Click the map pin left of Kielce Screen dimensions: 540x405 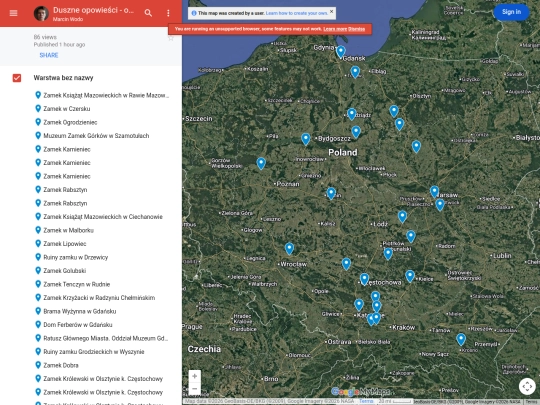click(410, 276)
